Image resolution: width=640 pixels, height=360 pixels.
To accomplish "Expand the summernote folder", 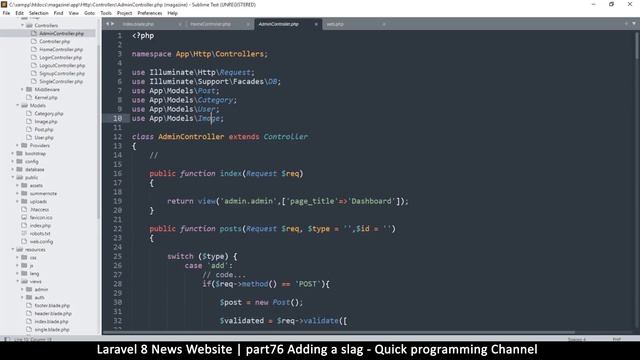I will tap(18, 193).
